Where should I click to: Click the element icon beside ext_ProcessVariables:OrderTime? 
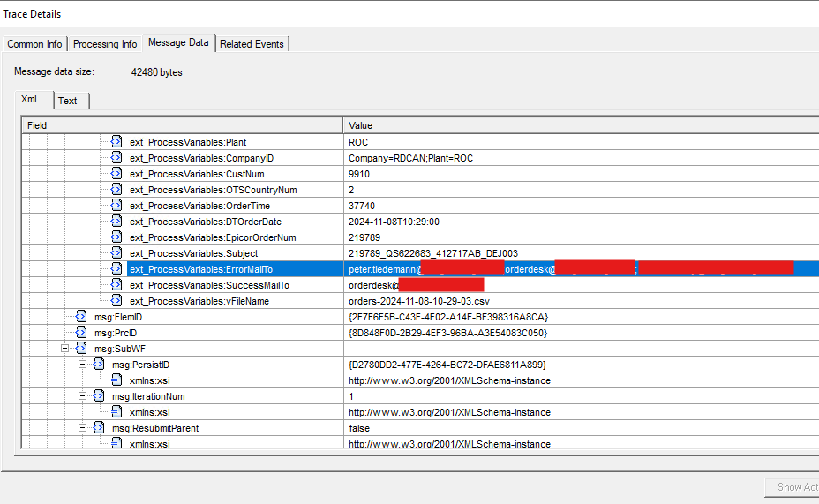(x=116, y=206)
